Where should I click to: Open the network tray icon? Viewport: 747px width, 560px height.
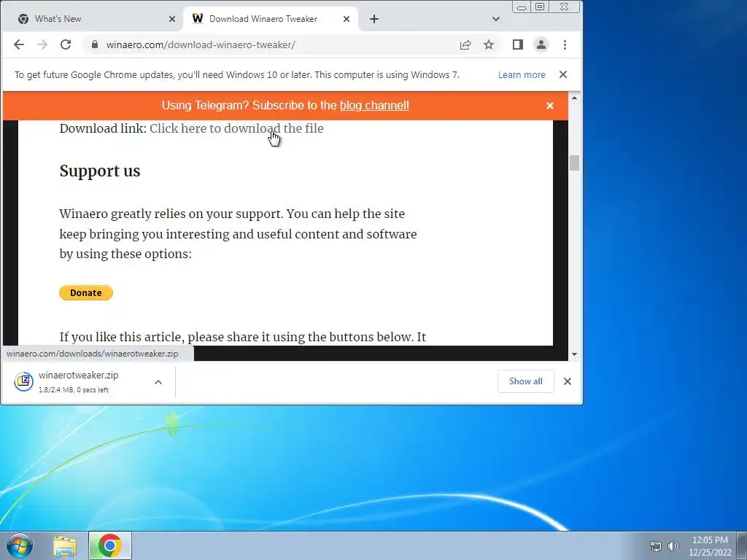coord(656,546)
